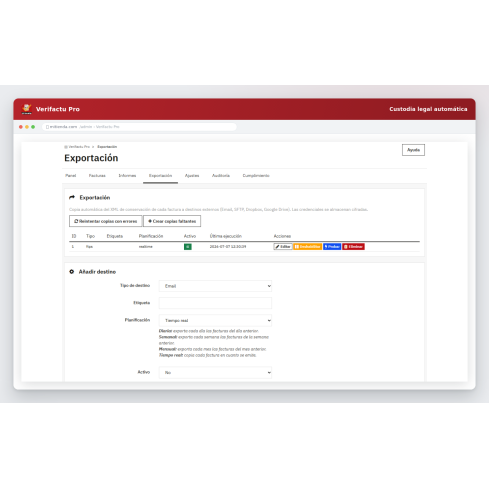Open the Auditoría tab
The width and height of the screenshot is (489, 489).
[x=221, y=176]
